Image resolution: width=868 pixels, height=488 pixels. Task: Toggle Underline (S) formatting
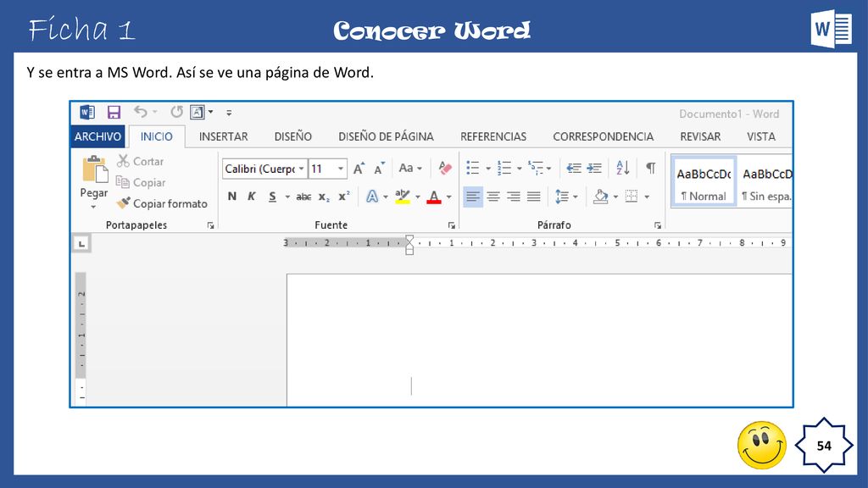(272, 197)
